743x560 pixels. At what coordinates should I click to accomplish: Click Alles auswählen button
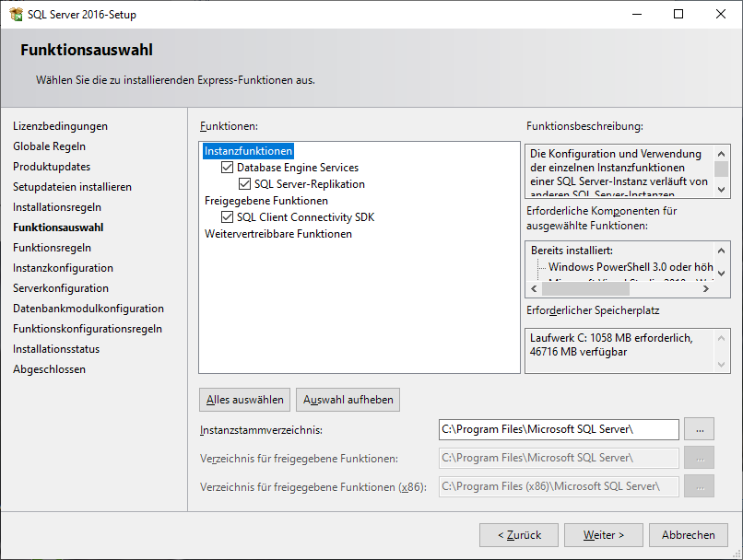coord(244,400)
